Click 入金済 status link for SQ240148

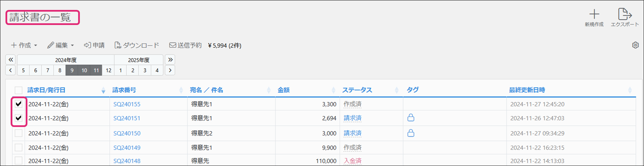click(352, 161)
